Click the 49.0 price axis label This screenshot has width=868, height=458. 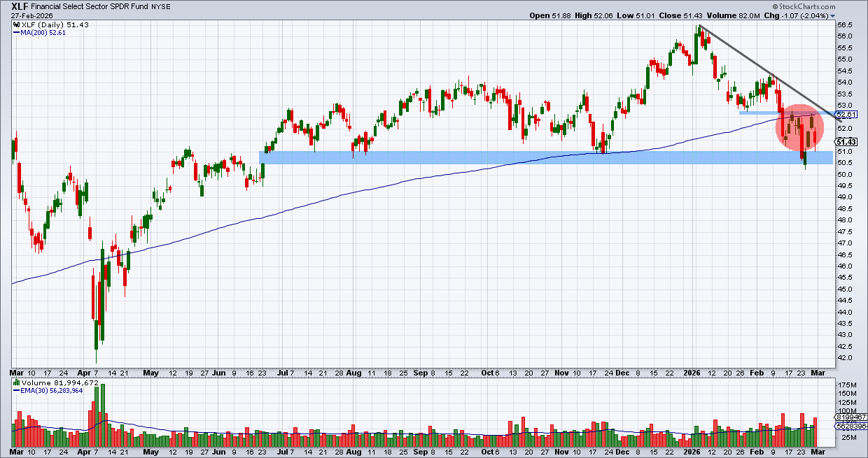click(x=844, y=197)
